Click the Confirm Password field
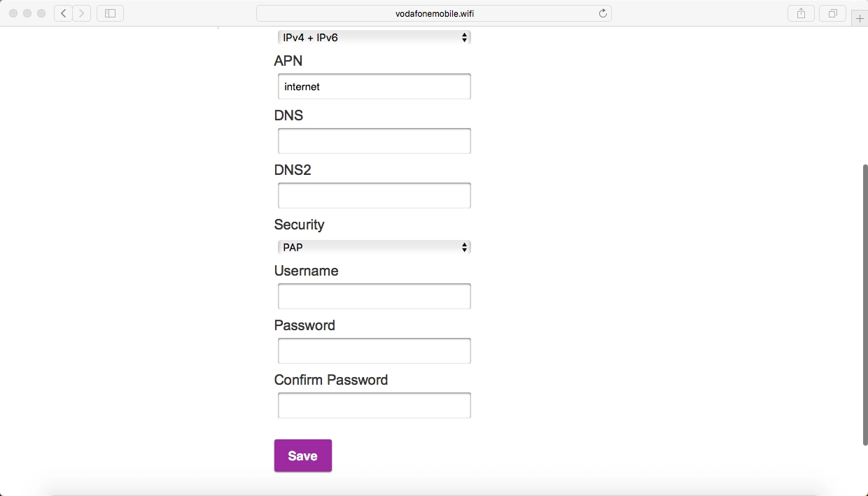 tap(374, 406)
